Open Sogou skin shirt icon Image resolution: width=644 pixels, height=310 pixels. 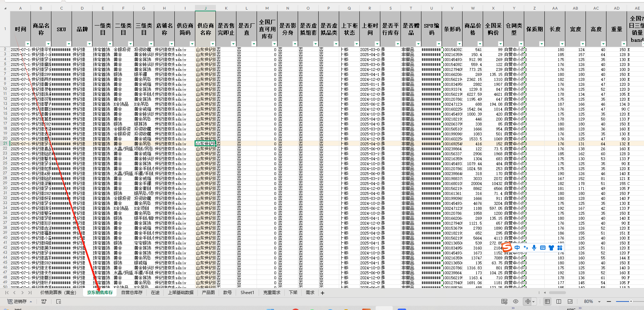point(551,248)
